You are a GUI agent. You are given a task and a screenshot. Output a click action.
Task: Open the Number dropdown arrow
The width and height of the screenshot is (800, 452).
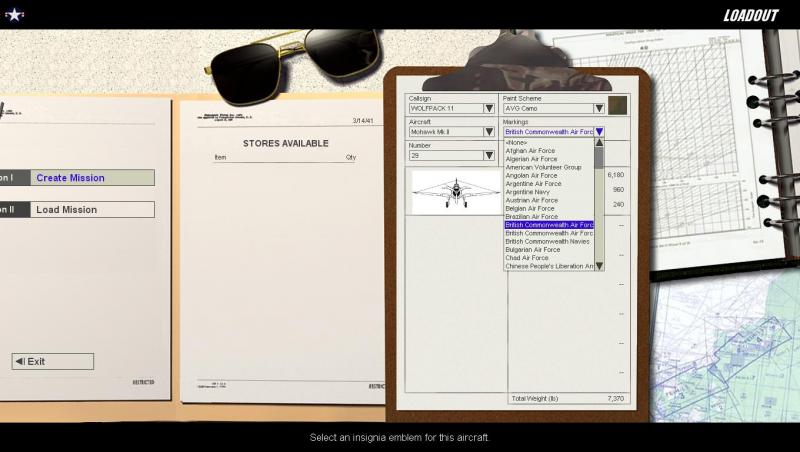(x=489, y=155)
